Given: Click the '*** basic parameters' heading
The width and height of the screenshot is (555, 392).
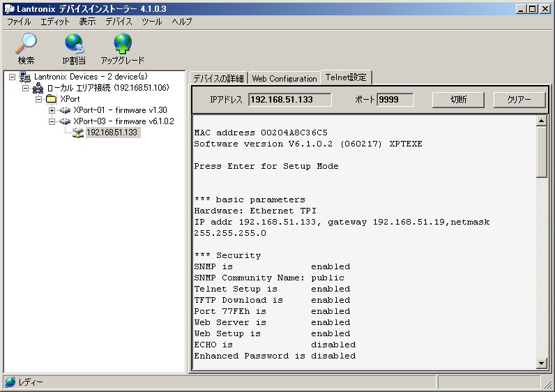Looking at the screenshot, I should [x=250, y=199].
